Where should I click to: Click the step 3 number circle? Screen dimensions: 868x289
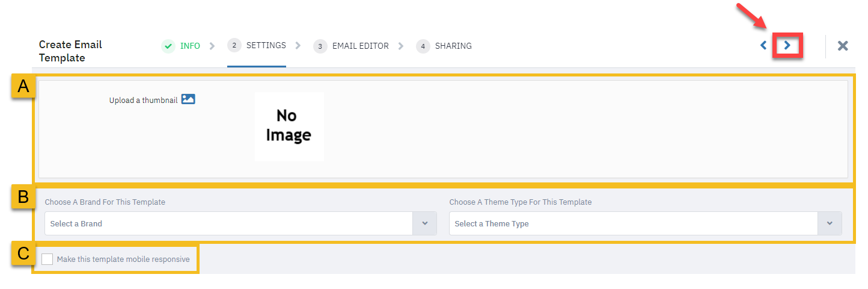pos(320,46)
